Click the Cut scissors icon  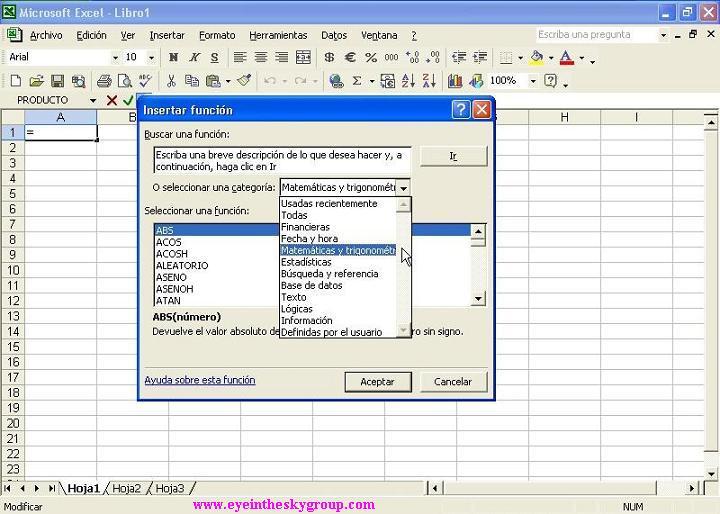pyautogui.click(x=171, y=81)
